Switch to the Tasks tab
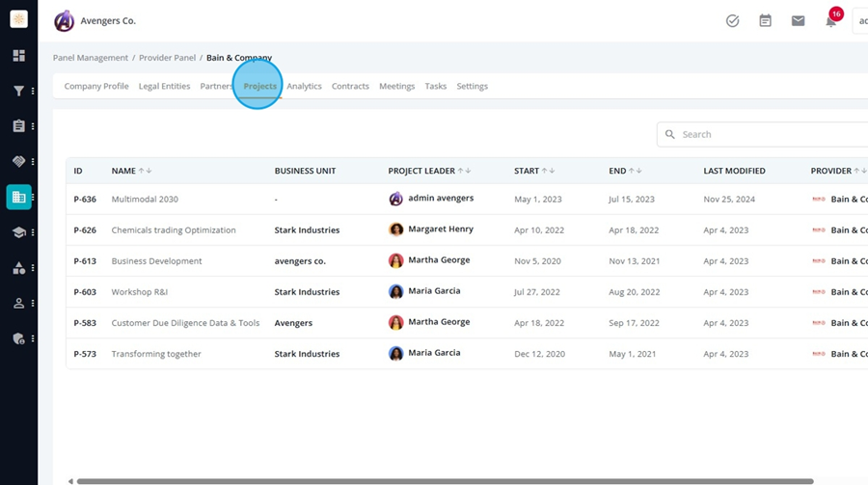The height and width of the screenshot is (485, 868). [x=436, y=86]
